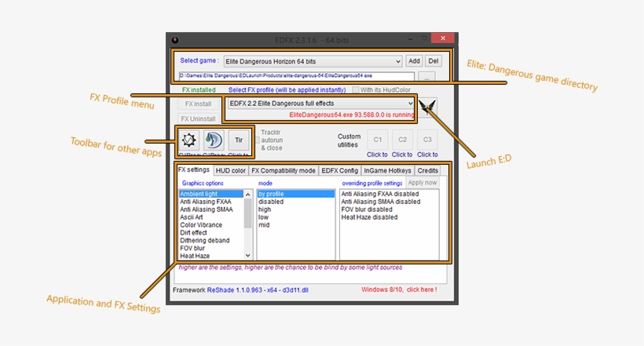Image resolution: width=644 pixels, height=346 pixels.
Task: Switch to FX Compatibility mode tab
Action: tap(284, 171)
